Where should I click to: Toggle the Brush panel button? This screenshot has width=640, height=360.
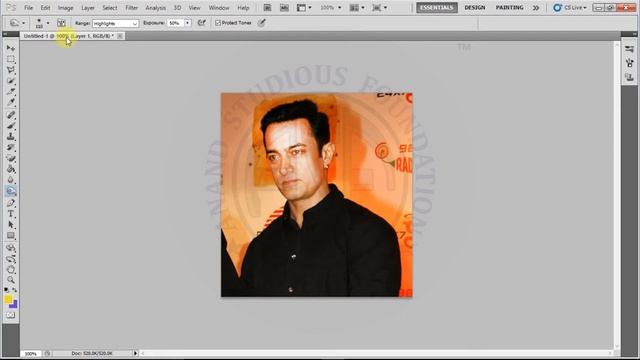point(61,23)
